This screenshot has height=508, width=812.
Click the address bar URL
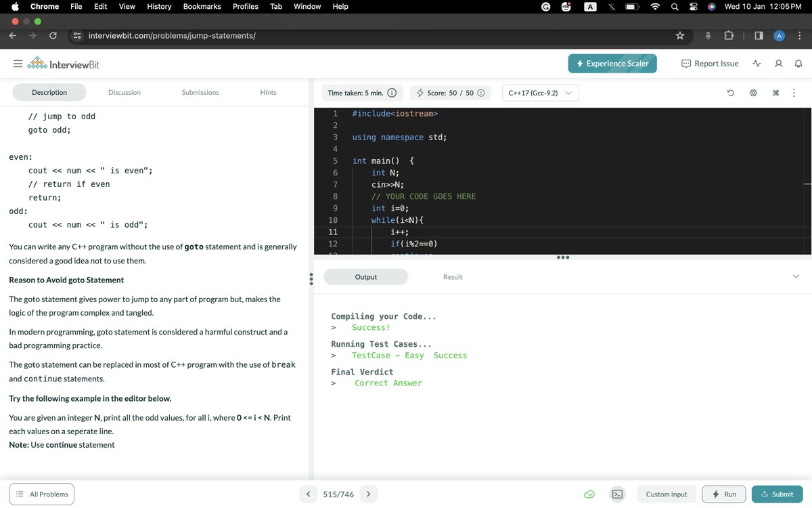pyautogui.click(x=172, y=35)
